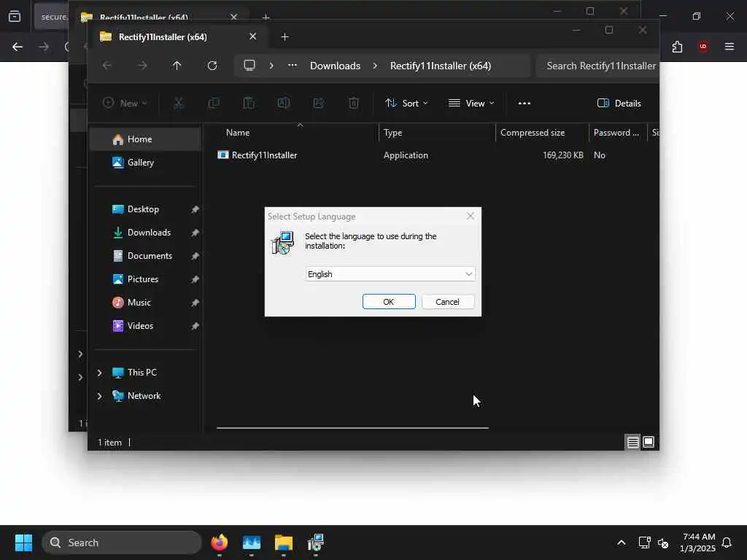Click the taskbar Search box

point(122,542)
